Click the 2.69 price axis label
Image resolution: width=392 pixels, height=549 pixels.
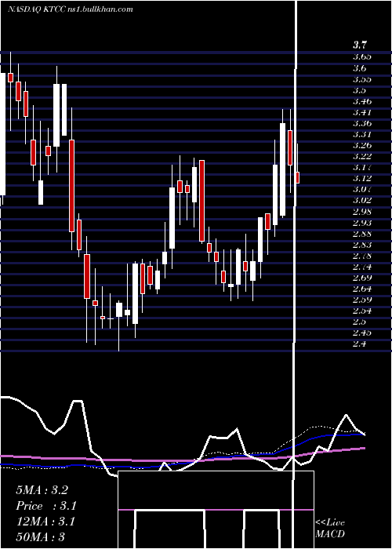362,278
